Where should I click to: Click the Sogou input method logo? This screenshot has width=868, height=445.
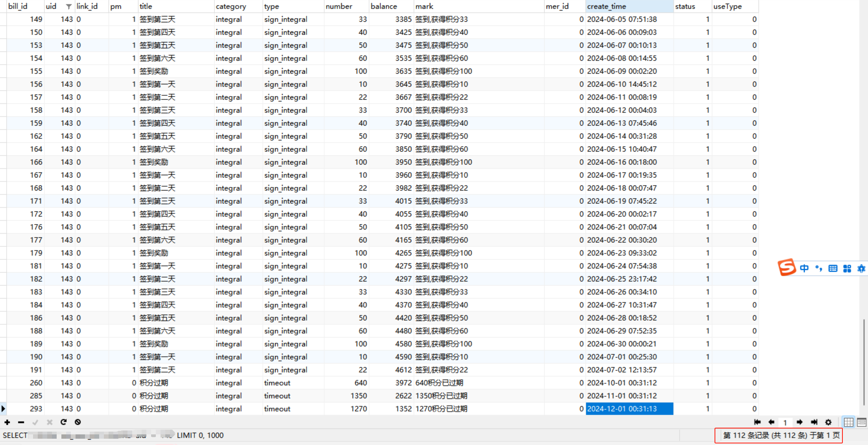787,268
